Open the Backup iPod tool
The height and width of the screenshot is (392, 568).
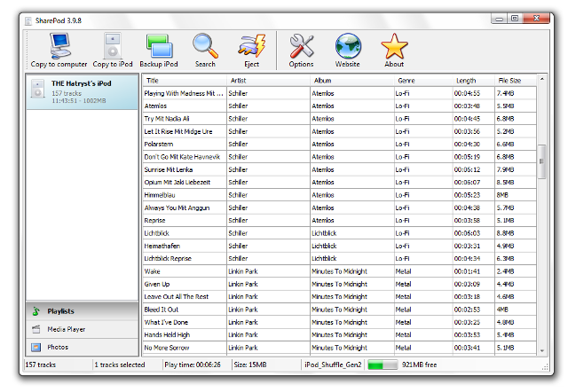coord(159,51)
